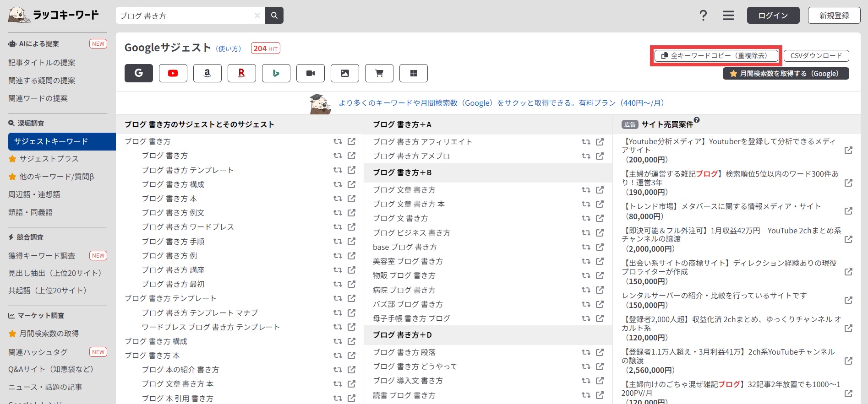868x404 pixels.
Task: Select the grid-tile suggest source icon
Action: coord(414,73)
